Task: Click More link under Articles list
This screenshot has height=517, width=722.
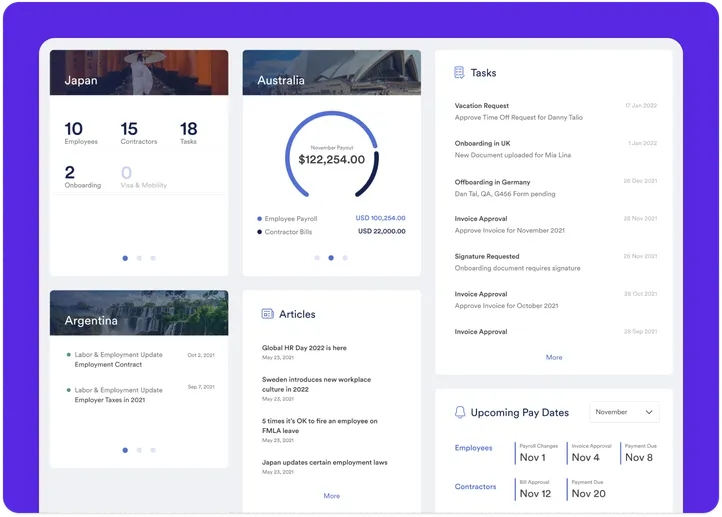Action: point(332,496)
